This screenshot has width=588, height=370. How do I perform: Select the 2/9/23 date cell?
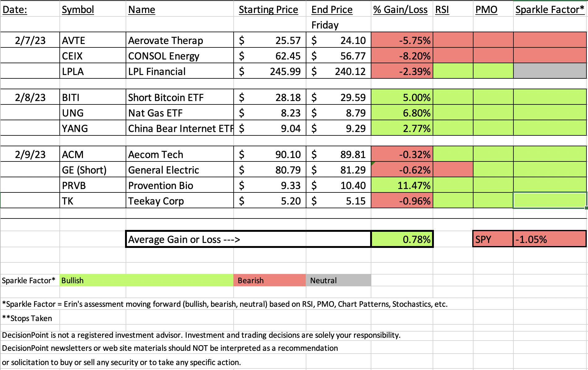(30, 154)
